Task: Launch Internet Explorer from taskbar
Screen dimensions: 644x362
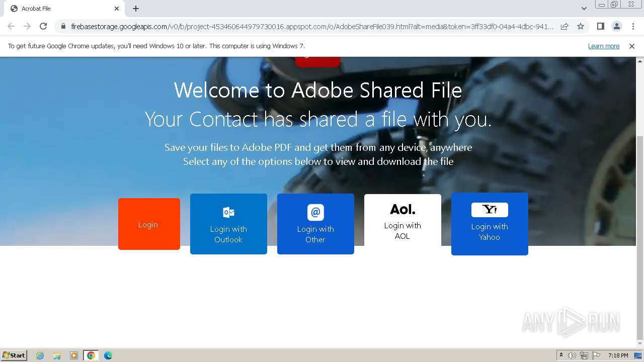Action: pos(40,355)
